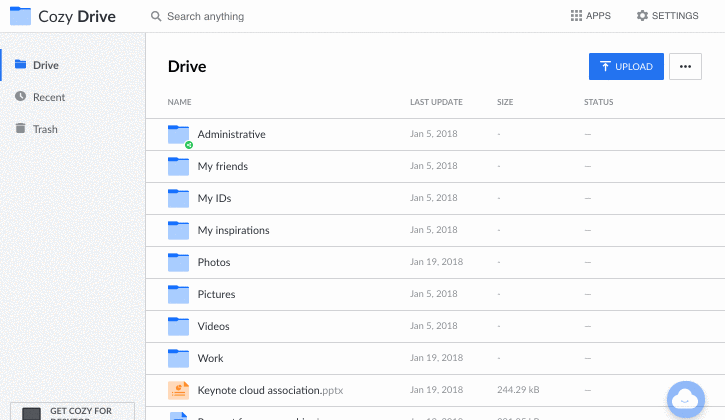The height and width of the screenshot is (420, 725).
Task: Click Videos row date Jan 5, 2018
Action: pos(433,326)
